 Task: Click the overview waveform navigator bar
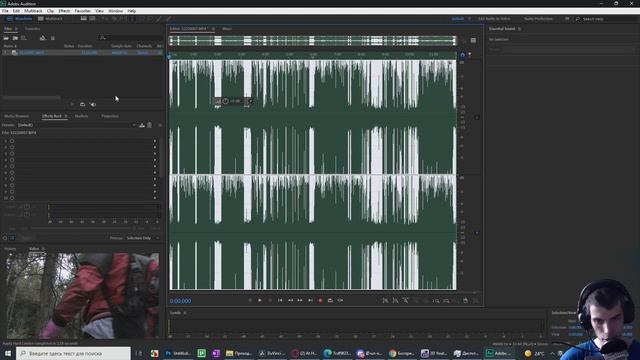pos(313,40)
